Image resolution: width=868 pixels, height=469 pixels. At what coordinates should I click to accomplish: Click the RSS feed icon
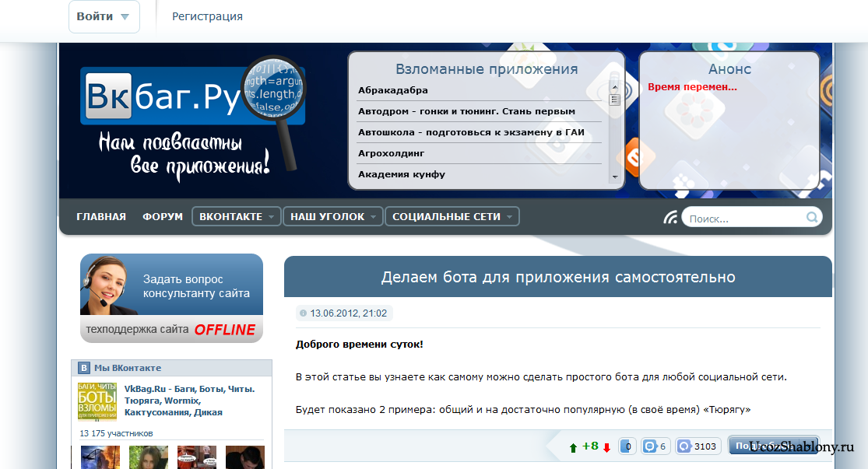click(x=670, y=217)
